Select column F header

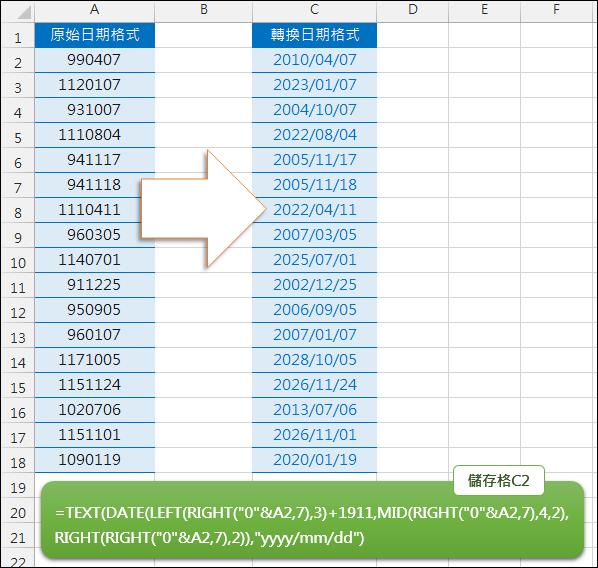click(556, 10)
